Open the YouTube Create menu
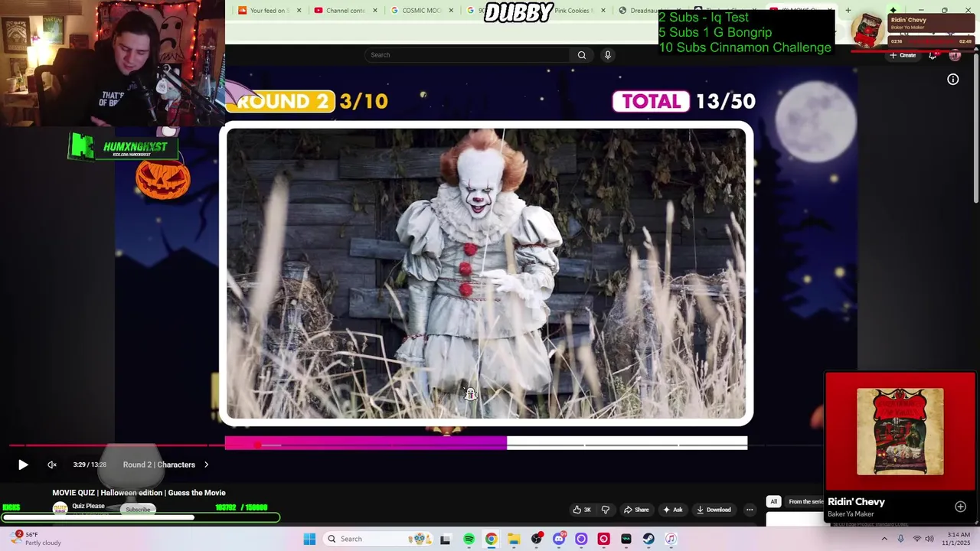The width and height of the screenshot is (980, 551). 903,55
